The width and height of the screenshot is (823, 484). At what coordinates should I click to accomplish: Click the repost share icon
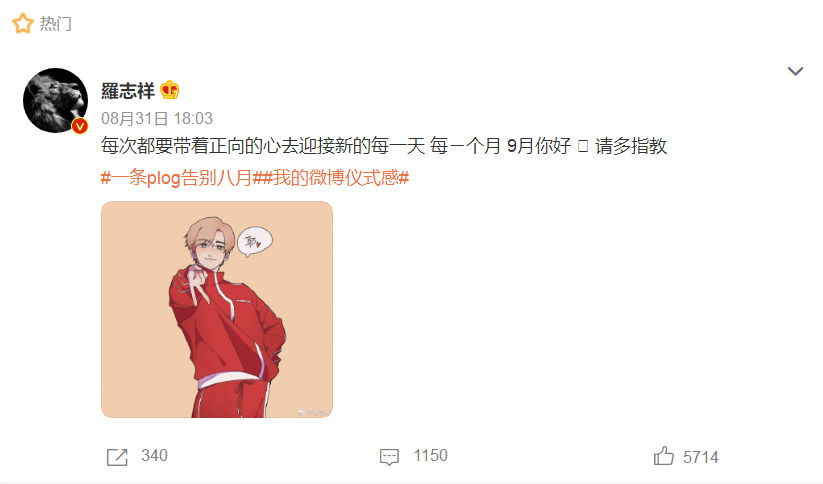(117, 457)
